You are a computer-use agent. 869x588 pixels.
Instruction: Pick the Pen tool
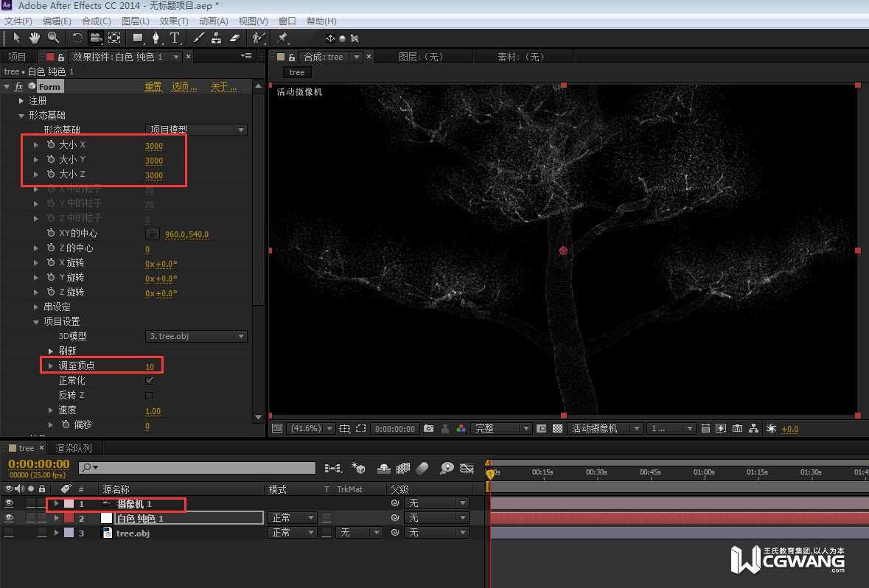(156, 38)
